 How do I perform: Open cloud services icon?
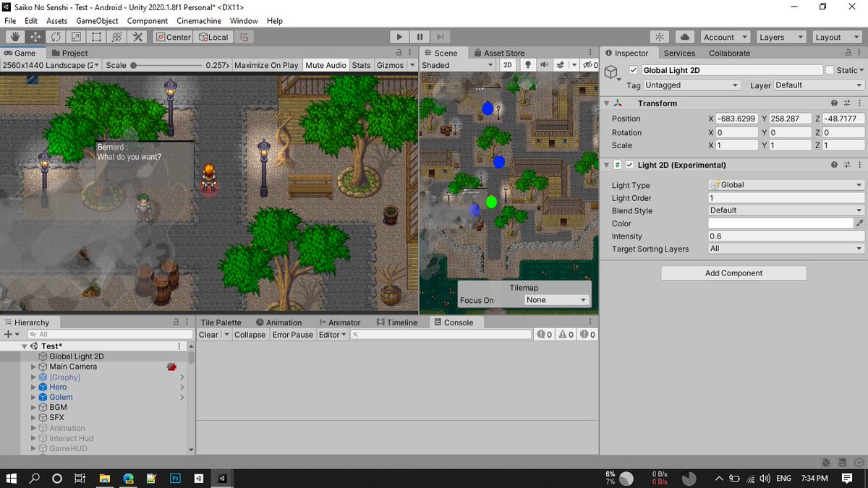[x=685, y=37]
